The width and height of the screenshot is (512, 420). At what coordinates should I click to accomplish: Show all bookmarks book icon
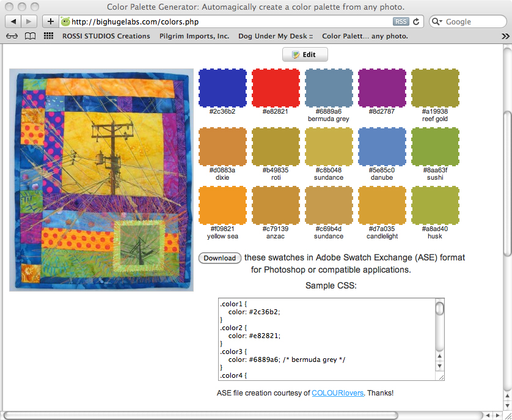pyautogui.click(x=31, y=36)
